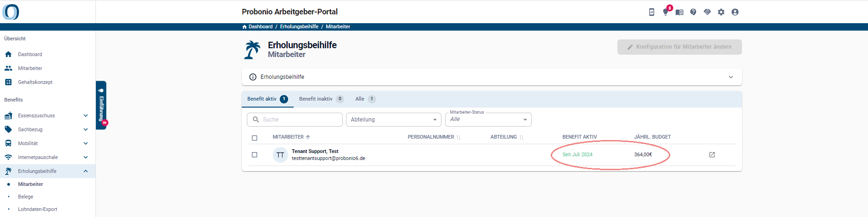The width and height of the screenshot is (868, 217).
Task: Switch to Alle tab
Action: click(x=365, y=99)
